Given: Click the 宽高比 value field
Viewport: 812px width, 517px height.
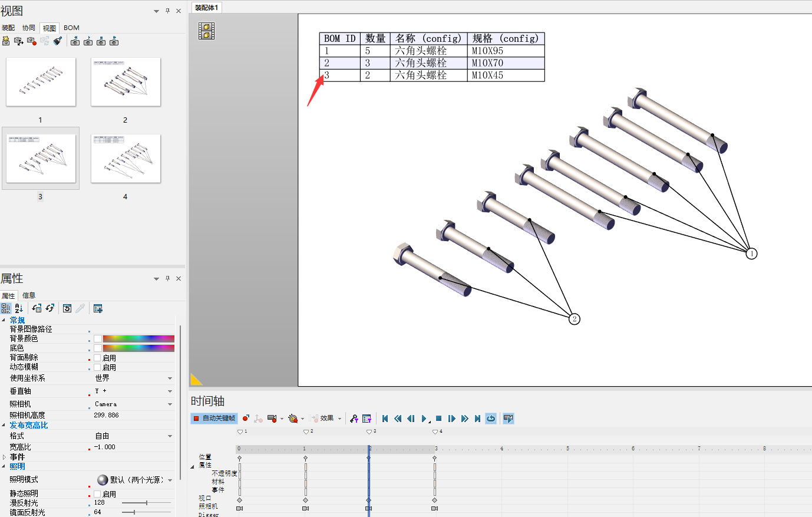Looking at the screenshot, I should (x=133, y=447).
